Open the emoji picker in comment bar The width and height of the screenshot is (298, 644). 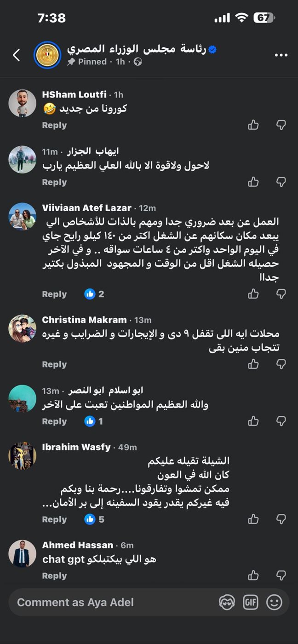pyautogui.click(x=275, y=602)
